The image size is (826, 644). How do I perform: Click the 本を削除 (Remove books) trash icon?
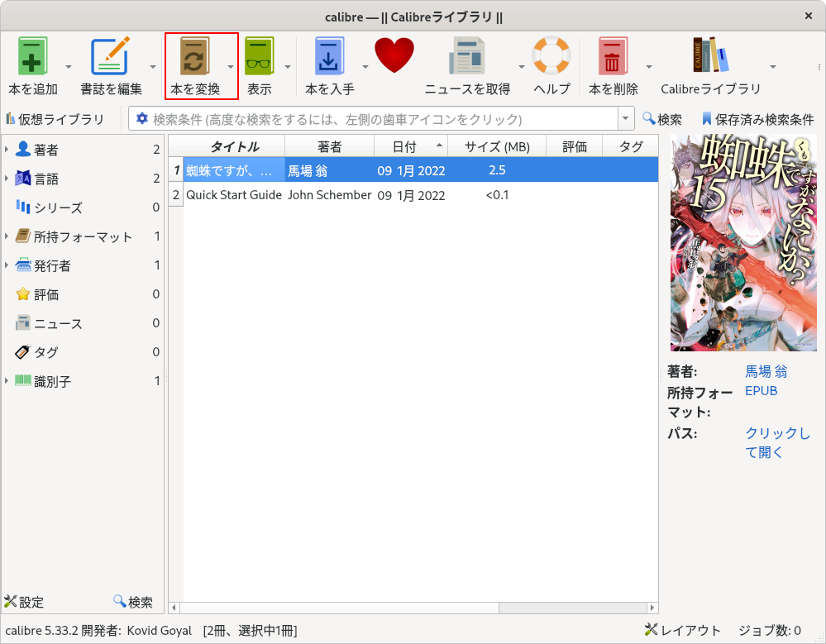pyautogui.click(x=613, y=56)
